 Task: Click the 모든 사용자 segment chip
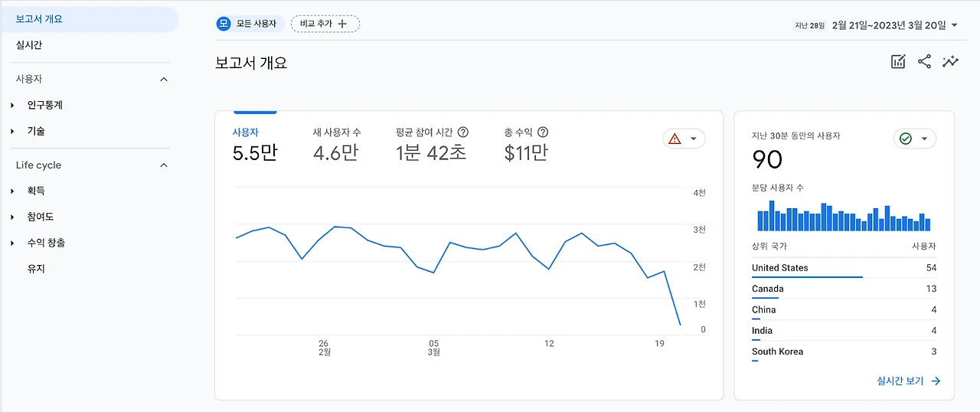250,24
